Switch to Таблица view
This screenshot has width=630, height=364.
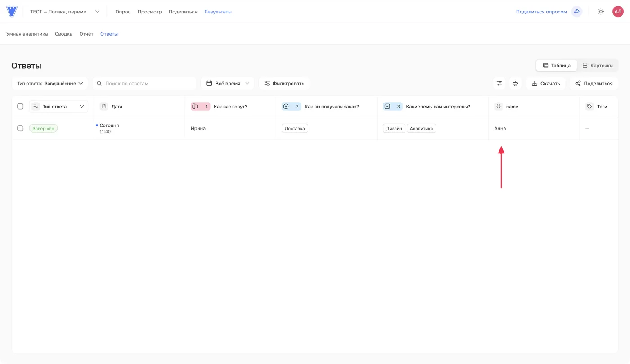(x=557, y=65)
